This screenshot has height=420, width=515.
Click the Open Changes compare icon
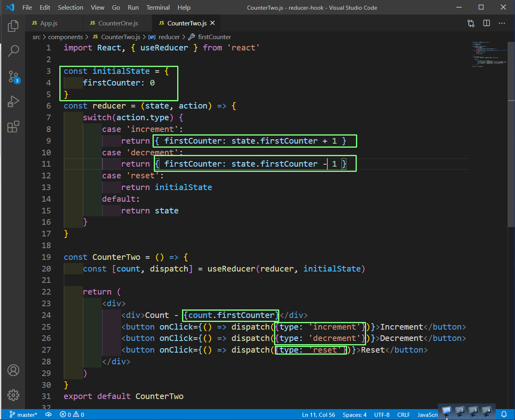coord(471,23)
